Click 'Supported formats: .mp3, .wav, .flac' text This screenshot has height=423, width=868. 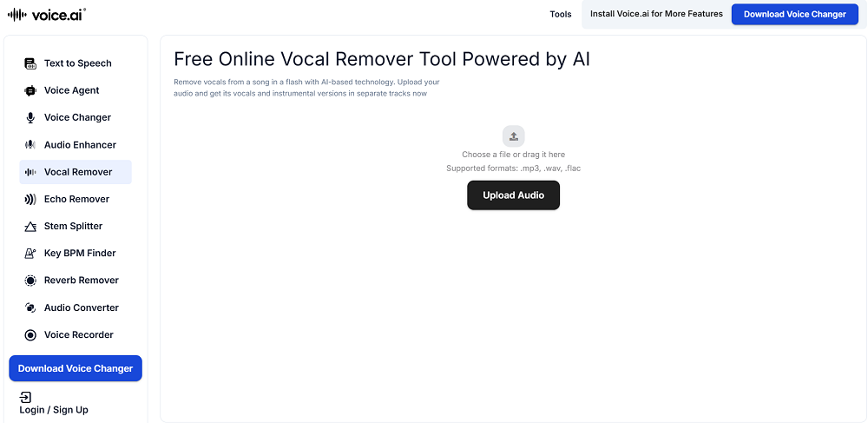point(514,169)
